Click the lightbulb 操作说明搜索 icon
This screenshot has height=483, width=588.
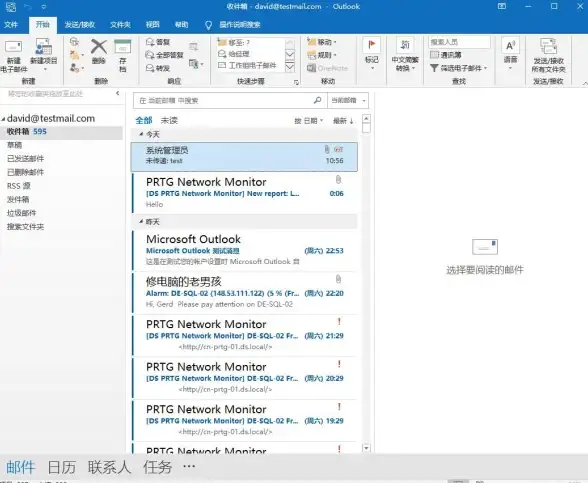coord(208,25)
